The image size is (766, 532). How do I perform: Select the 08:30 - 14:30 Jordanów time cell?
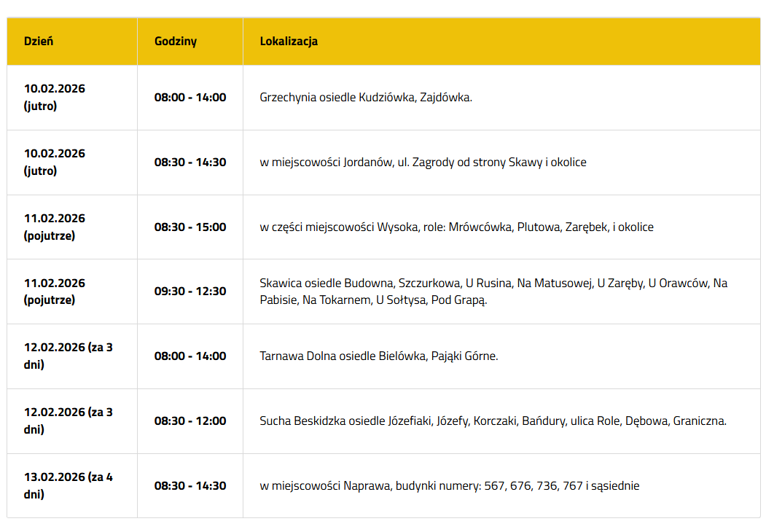[x=190, y=163]
